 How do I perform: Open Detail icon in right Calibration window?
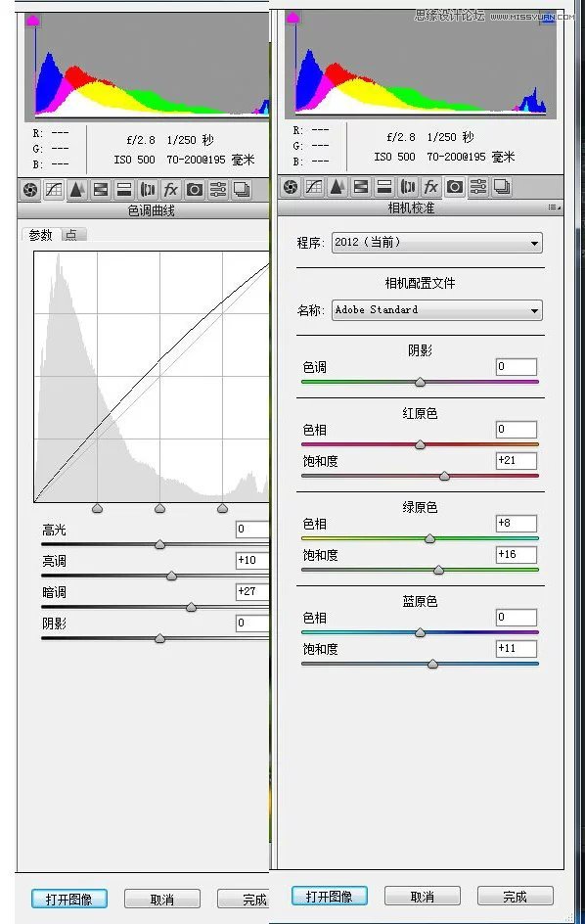[x=337, y=187]
